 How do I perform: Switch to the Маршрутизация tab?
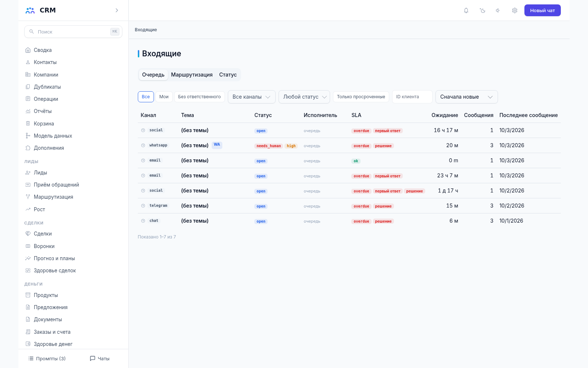pos(192,75)
